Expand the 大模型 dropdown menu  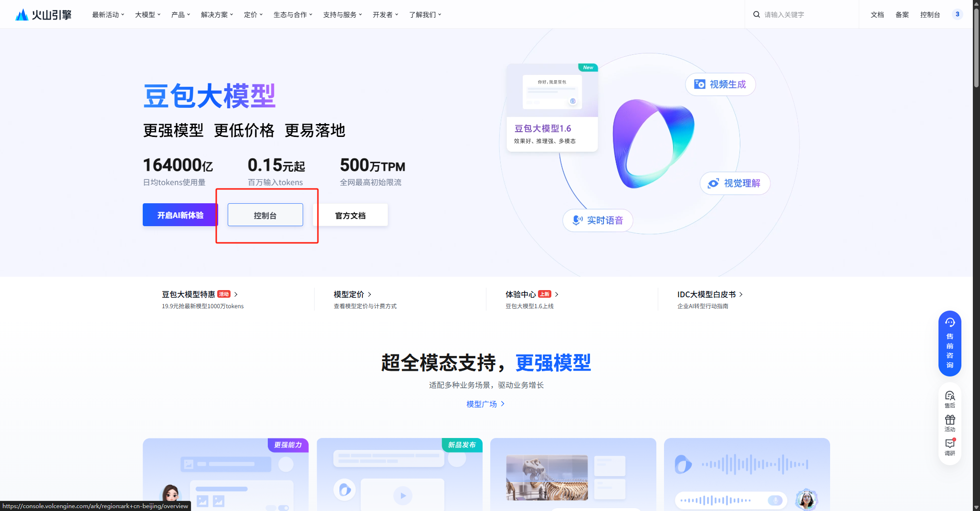tap(148, 15)
